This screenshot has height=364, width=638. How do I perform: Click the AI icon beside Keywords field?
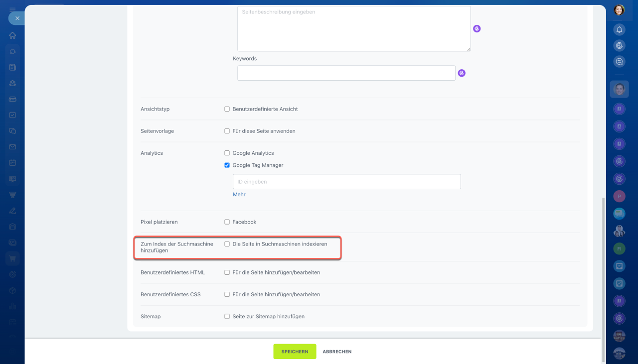462,73
